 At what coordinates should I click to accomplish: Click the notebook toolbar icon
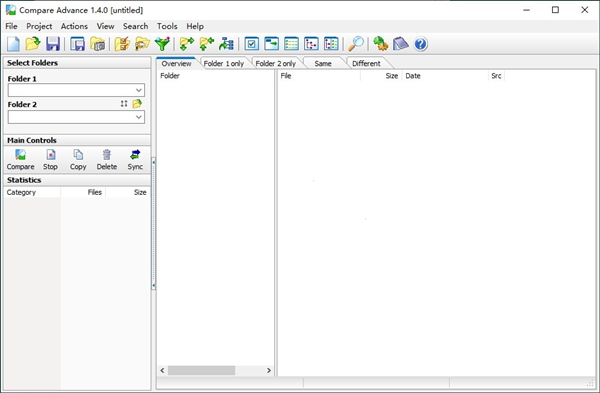coord(401,44)
